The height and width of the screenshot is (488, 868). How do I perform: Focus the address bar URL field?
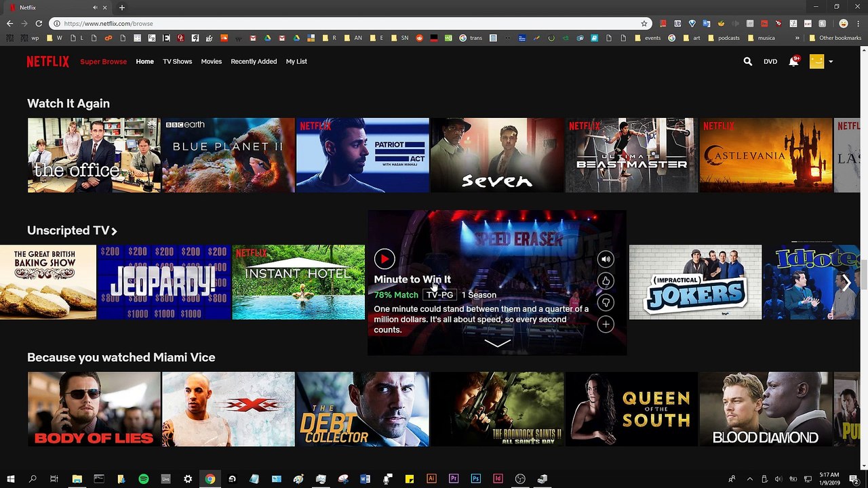coord(349,23)
